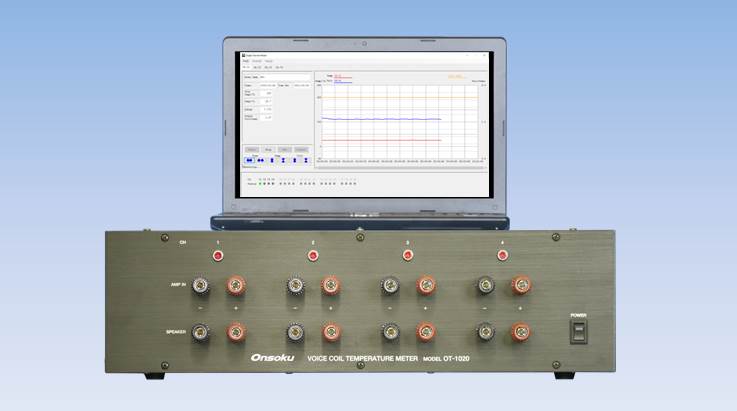Select channel 2 SPEAKER black negative terminal
737x411 pixels.
pos(295,332)
